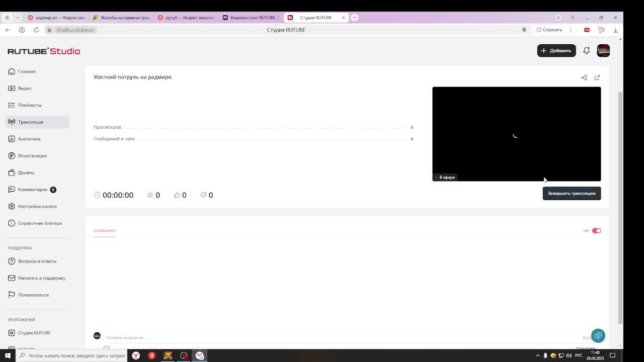Click the Спросить assistant button
Image resolution: width=644 pixels, height=362 pixels.
point(549,30)
